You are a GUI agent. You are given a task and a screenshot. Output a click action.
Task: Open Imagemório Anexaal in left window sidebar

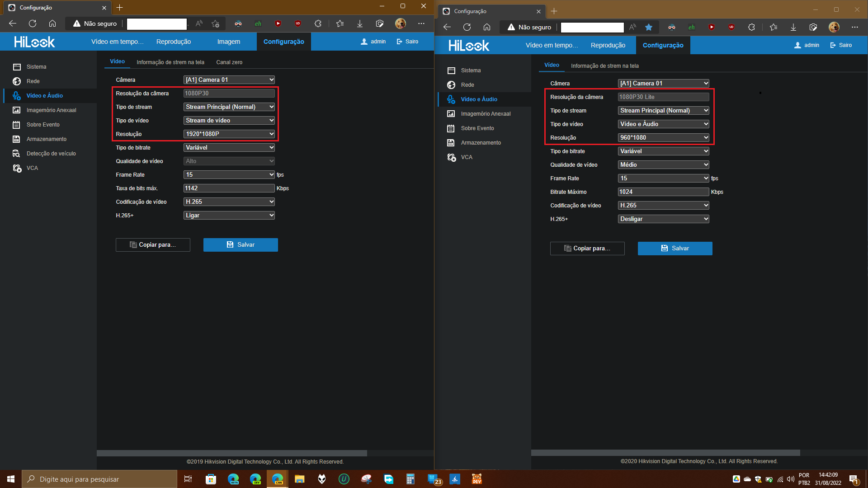tap(51, 110)
